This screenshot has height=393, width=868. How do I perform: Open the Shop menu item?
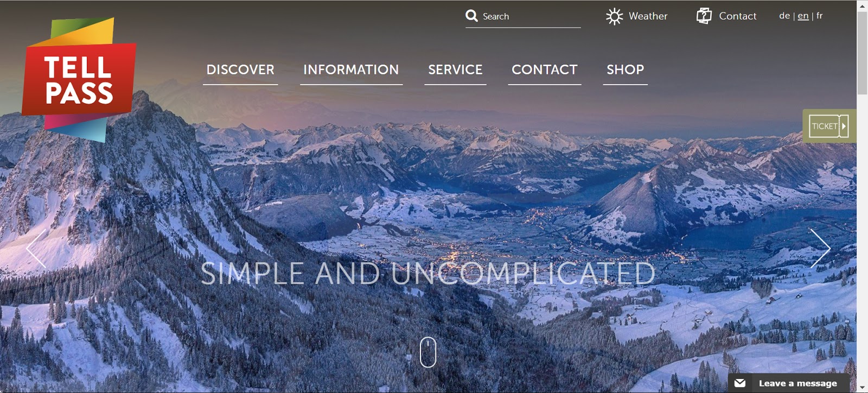(x=625, y=70)
